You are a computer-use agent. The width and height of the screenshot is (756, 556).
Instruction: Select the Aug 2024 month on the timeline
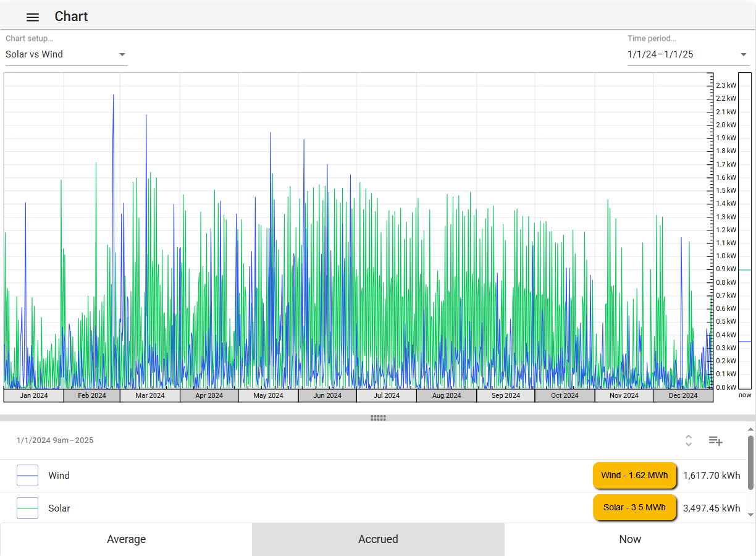pos(447,395)
